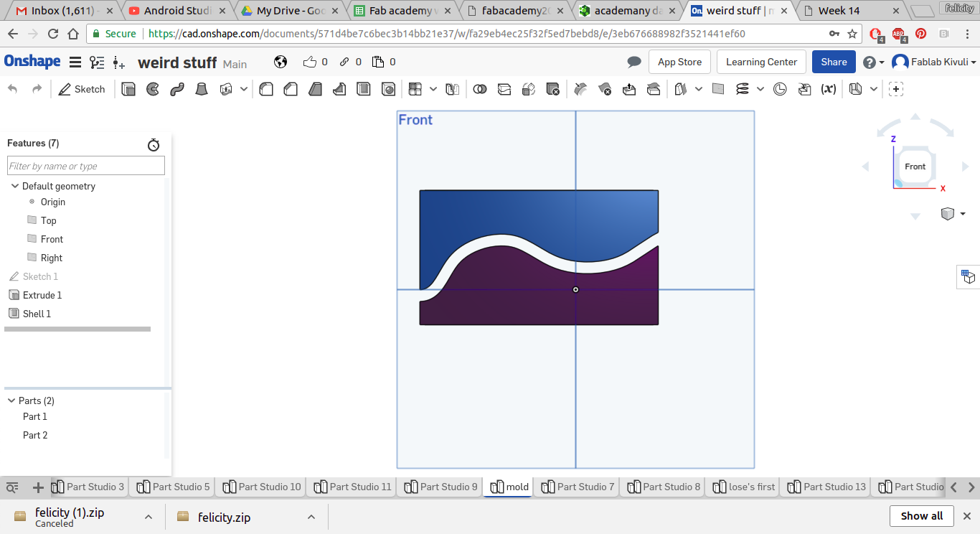The height and width of the screenshot is (534, 980).
Task: Select the Transform tool
Action: pos(529,89)
